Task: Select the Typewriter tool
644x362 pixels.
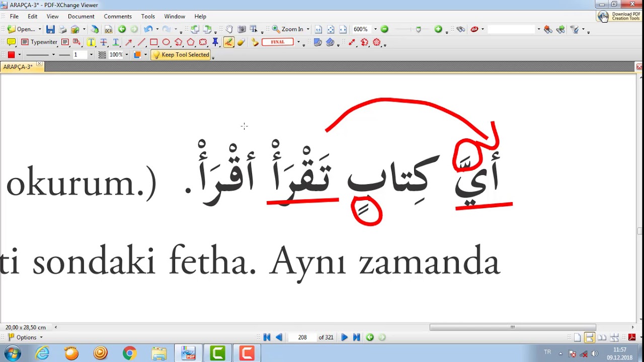Action: tap(39, 42)
